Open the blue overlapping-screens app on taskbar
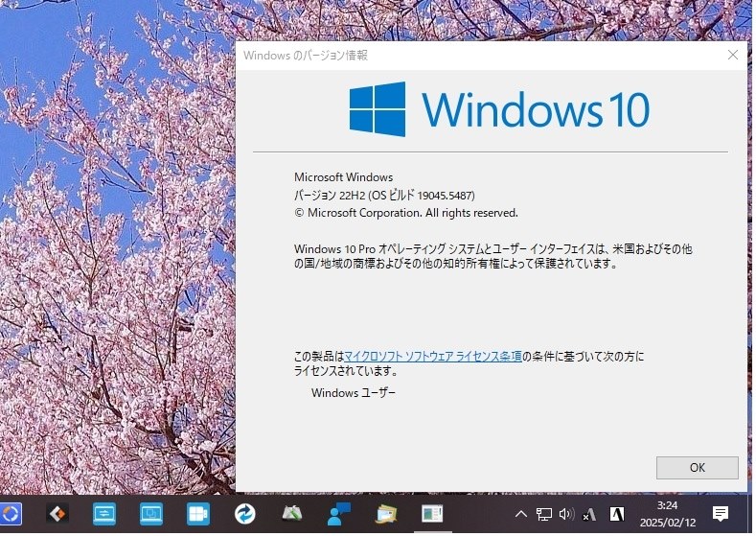Image resolution: width=756 pixels, height=536 pixels. 150,513
